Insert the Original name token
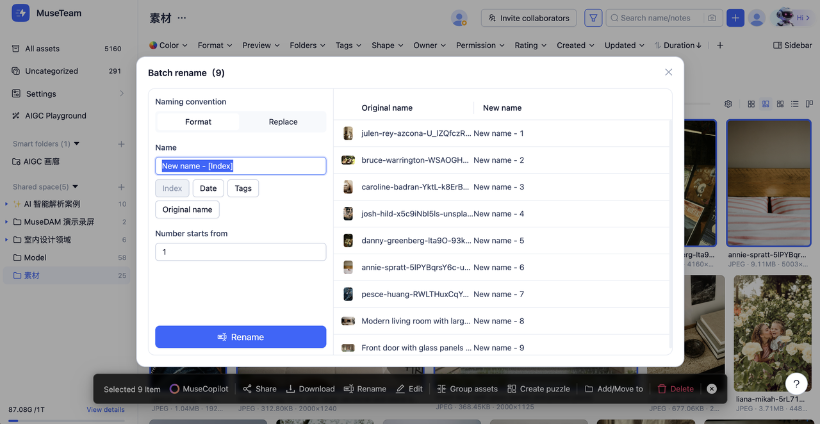 (187, 209)
